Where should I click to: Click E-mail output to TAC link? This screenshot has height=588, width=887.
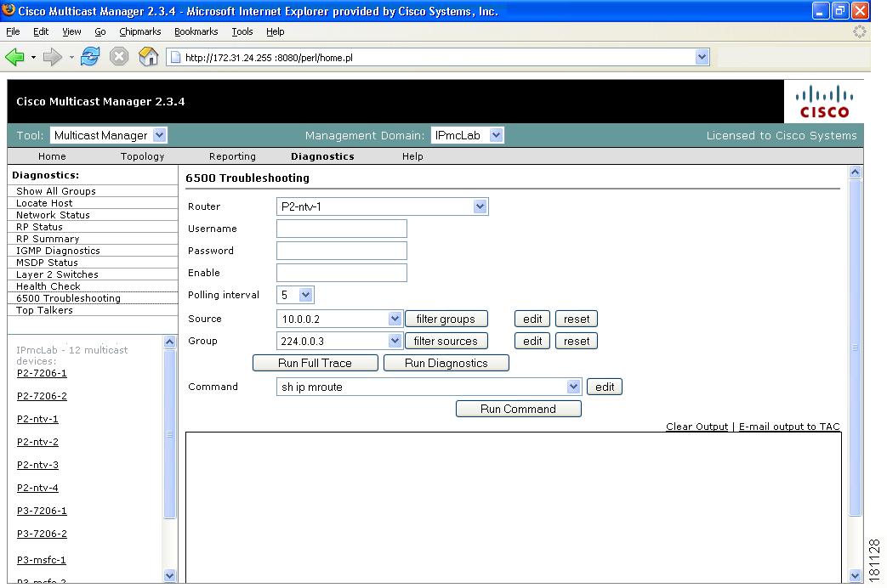coord(789,427)
